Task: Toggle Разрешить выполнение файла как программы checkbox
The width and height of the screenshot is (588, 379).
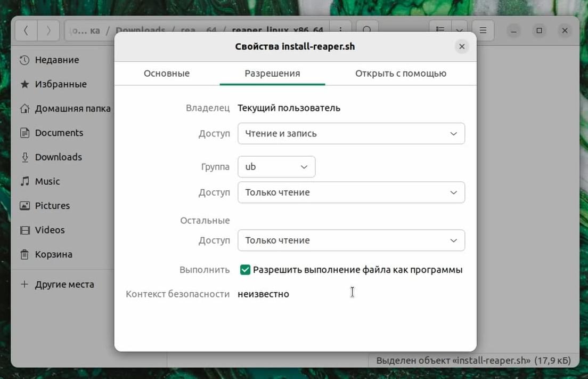Action: coord(245,270)
